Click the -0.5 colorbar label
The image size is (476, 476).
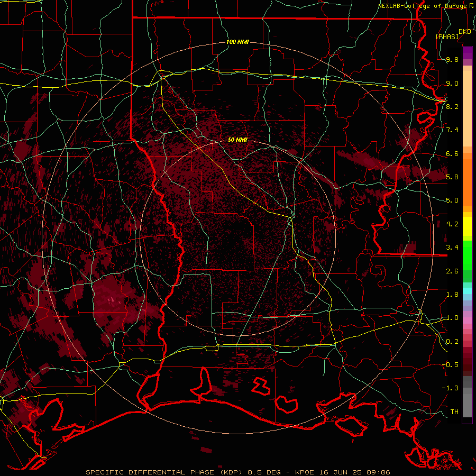(450, 365)
